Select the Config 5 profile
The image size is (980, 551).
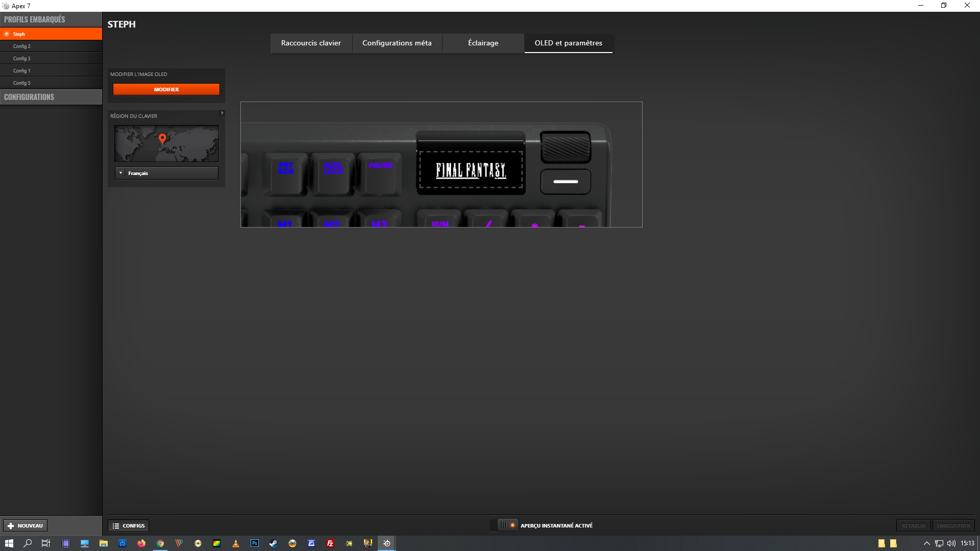(x=51, y=83)
